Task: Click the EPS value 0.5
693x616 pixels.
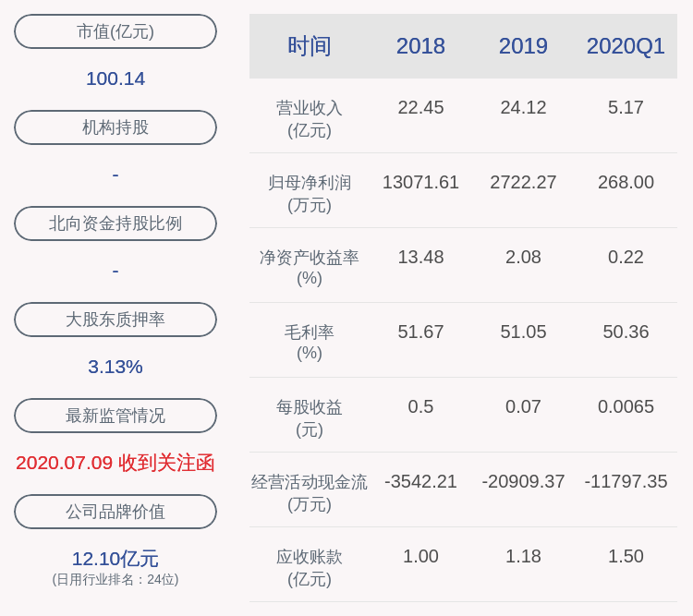Action: pos(420,406)
